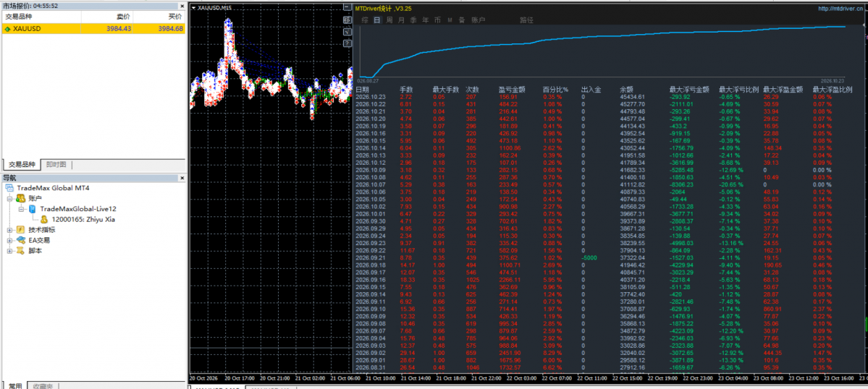Click the √ checkmark button on chart
Viewport: 868px width, 389px height.
pos(347,32)
